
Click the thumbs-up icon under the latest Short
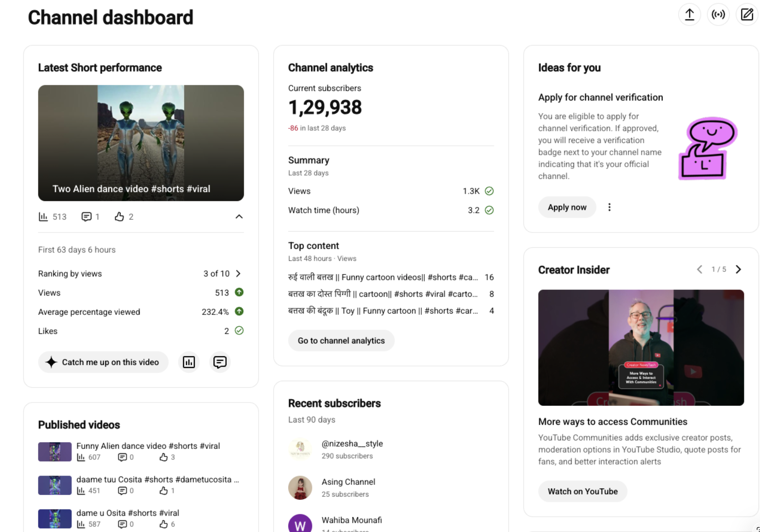coord(119,217)
